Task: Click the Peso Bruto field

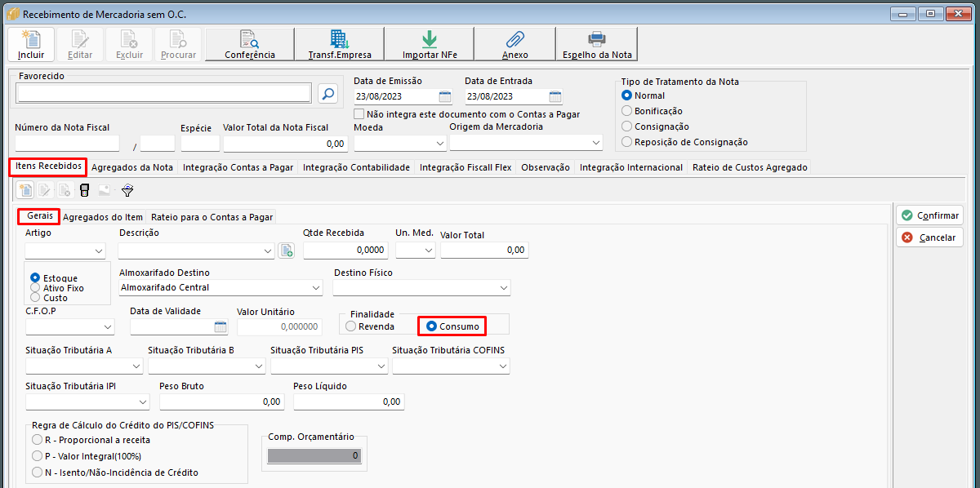Action: point(222,401)
